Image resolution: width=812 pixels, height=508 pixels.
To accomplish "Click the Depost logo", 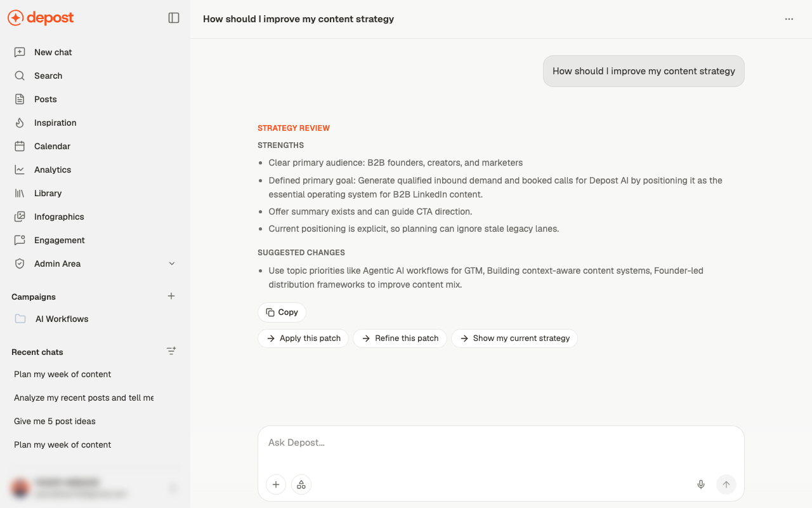I will point(41,18).
